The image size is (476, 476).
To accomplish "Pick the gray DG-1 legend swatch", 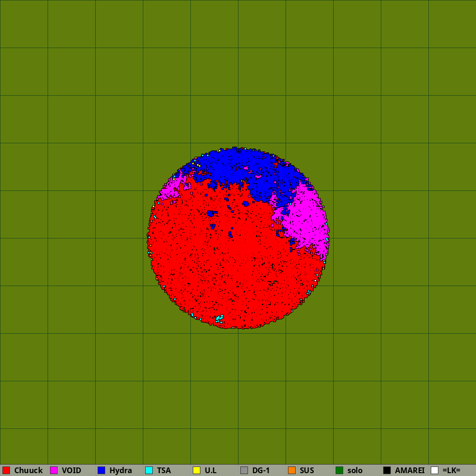I will click(x=244, y=470).
